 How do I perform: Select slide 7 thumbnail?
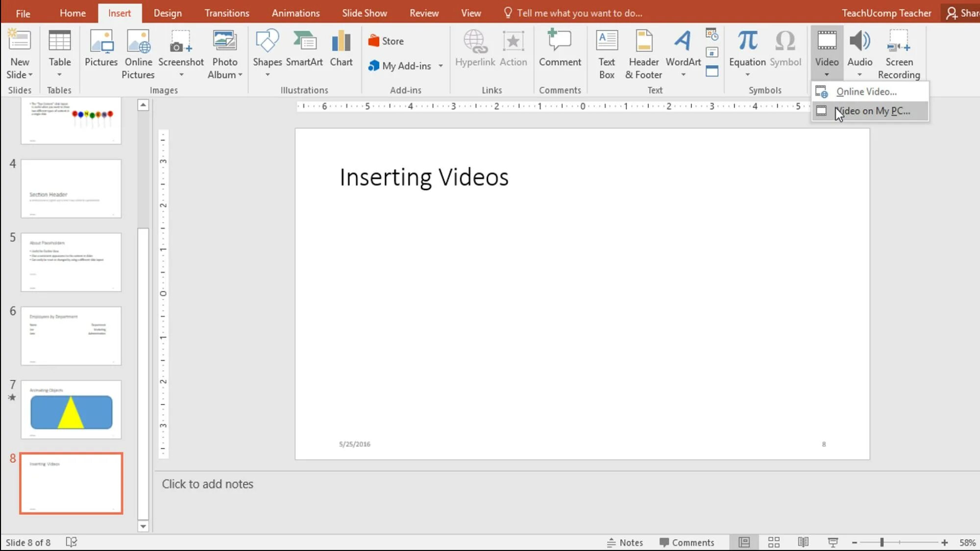71,409
